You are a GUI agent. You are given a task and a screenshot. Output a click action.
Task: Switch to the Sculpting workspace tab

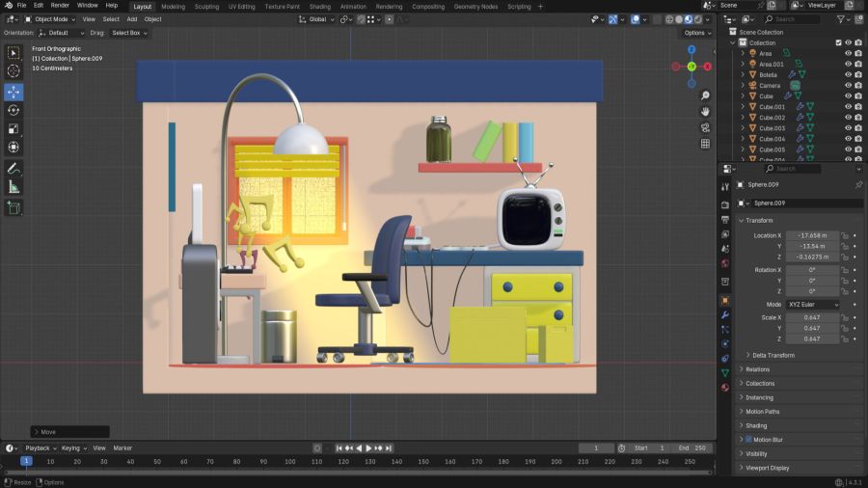pos(206,6)
